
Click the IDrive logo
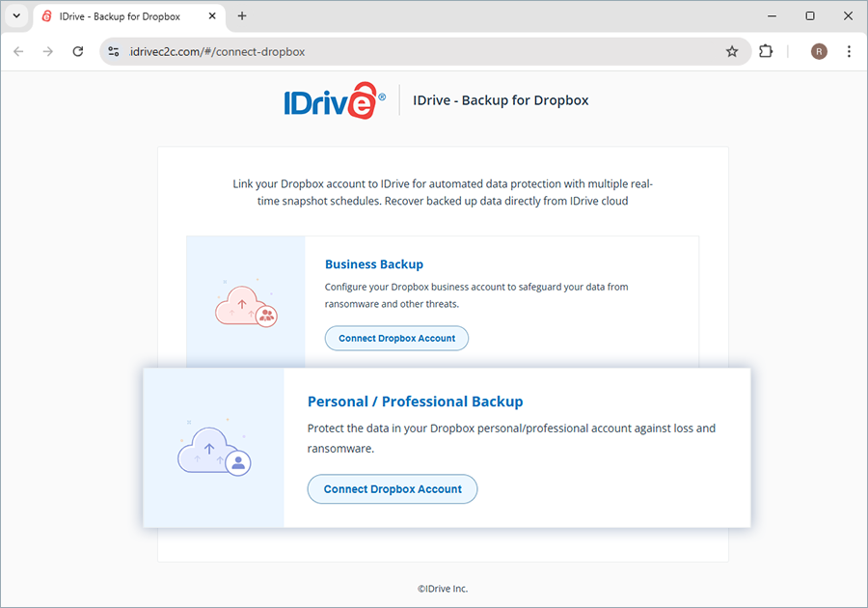coord(335,100)
